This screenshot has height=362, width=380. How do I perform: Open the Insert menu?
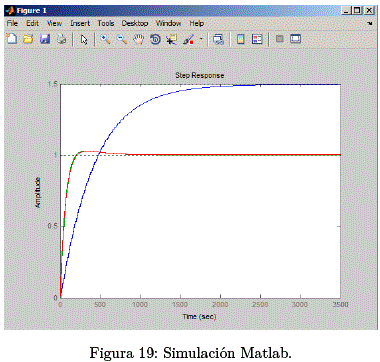tap(80, 23)
